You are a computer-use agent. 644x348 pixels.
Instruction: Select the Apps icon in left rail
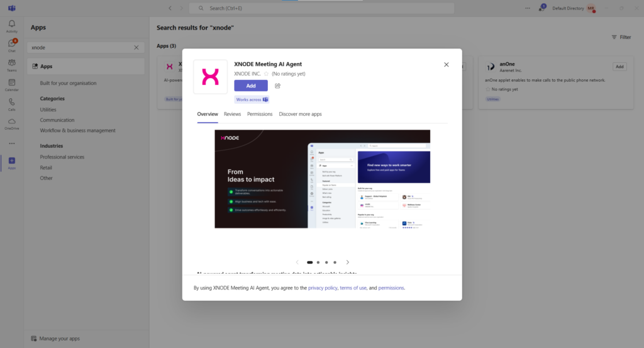(x=12, y=160)
